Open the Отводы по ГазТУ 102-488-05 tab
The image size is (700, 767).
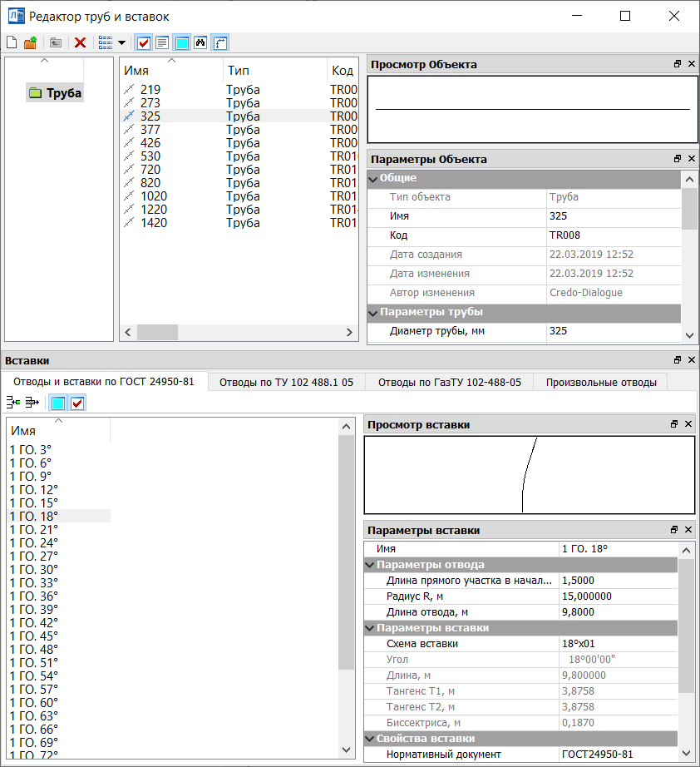(450, 383)
